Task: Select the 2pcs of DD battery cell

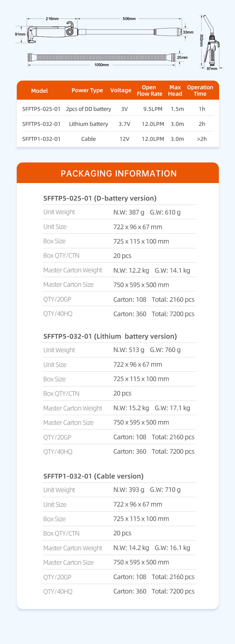Action: 88,109
